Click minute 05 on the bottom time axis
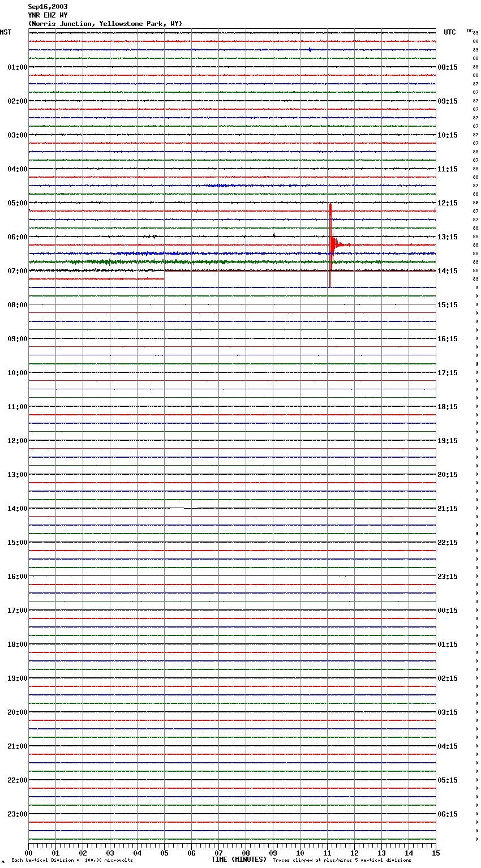 point(164,853)
